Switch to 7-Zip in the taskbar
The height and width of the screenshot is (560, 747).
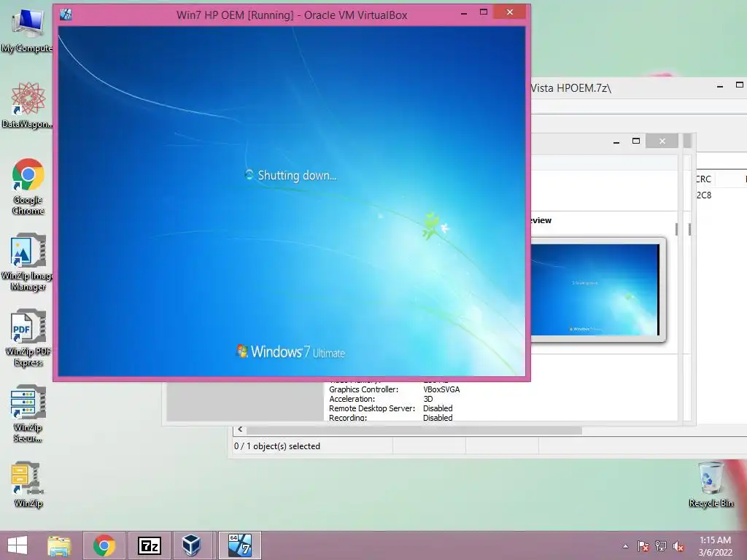(x=150, y=545)
